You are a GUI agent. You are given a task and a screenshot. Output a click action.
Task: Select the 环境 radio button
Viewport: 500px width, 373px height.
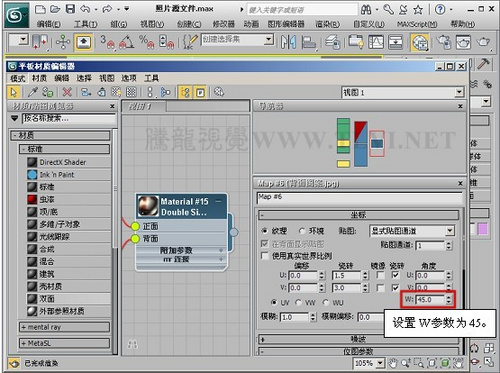pos(302,231)
